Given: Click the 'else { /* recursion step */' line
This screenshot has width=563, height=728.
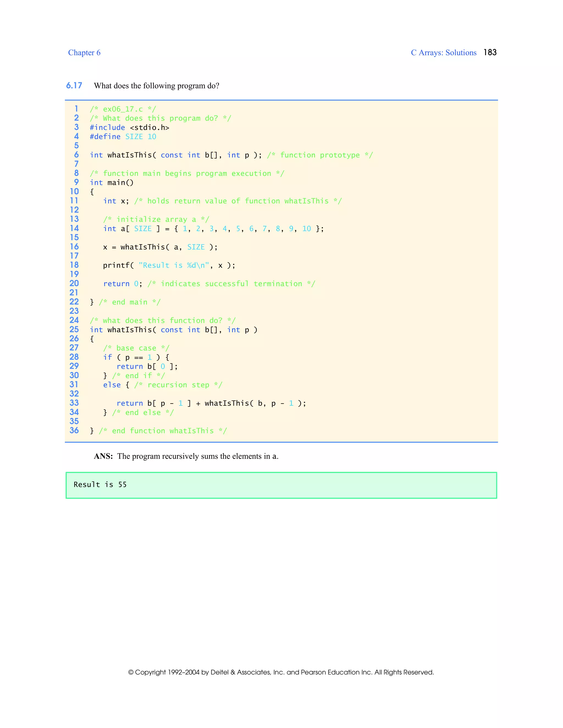Looking at the screenshot, I should [162, 385].
